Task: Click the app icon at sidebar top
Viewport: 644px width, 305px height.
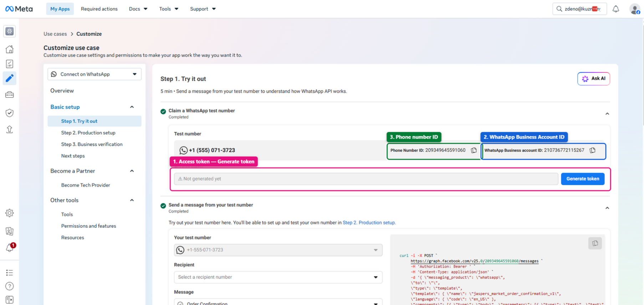Action: pyautogui.click(x=10, y=31)
